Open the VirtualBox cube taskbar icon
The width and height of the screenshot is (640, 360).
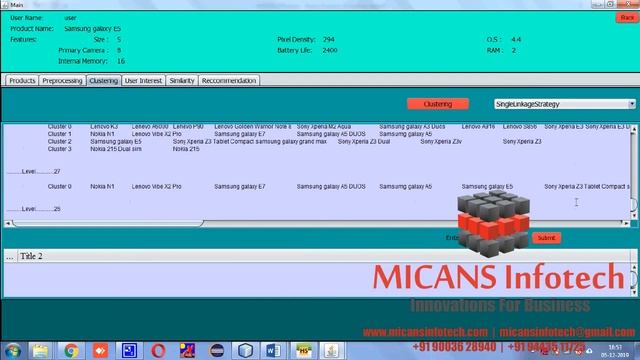pos(246,351)
